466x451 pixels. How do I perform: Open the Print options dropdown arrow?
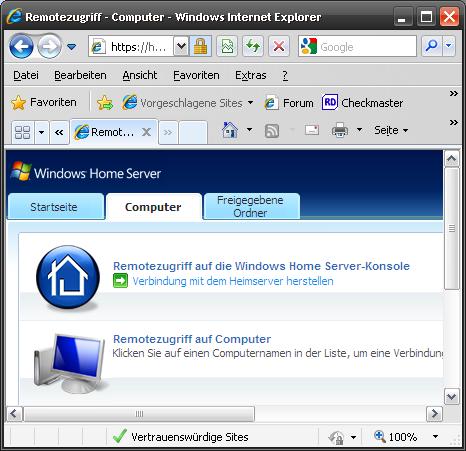[360, 130]
